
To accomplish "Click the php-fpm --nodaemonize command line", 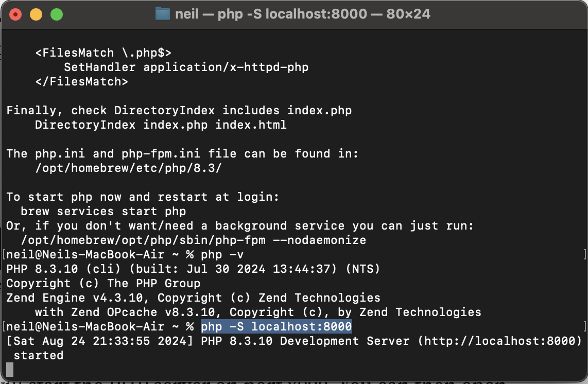I will [x=193, y=240].
